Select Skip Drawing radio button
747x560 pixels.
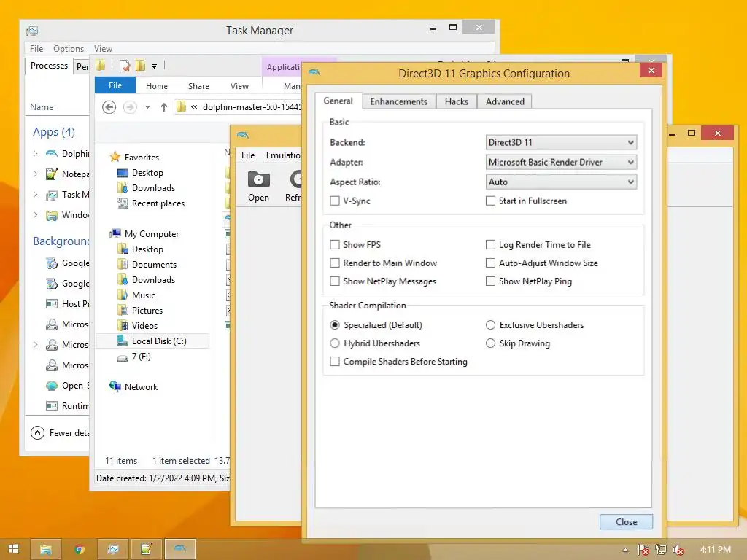(x=490, y=343)
